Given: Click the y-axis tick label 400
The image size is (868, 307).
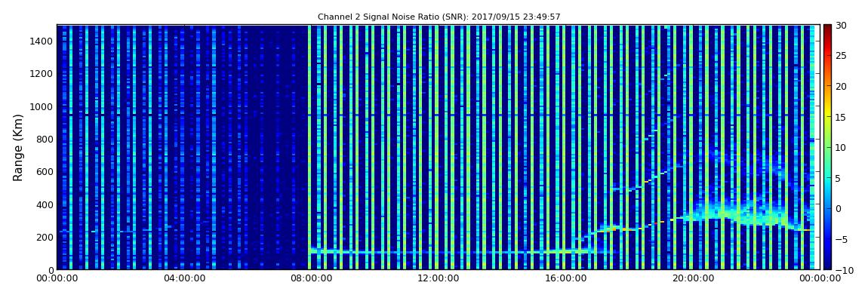Looking at the screenshot, I should [45, 204].
